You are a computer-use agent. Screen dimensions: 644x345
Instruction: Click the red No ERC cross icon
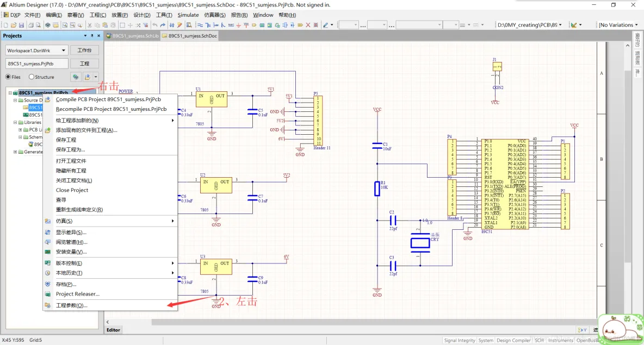[308, 25]
